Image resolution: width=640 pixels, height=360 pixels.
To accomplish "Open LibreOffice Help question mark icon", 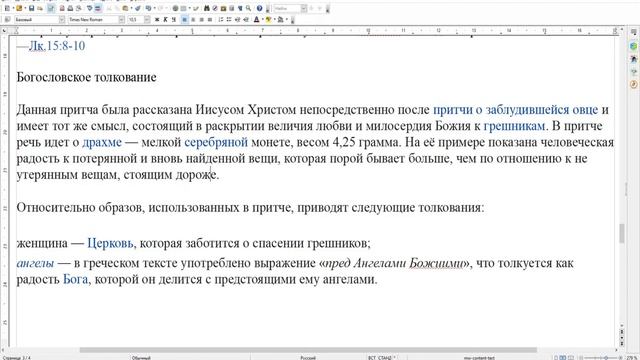I will coord(259,8).
